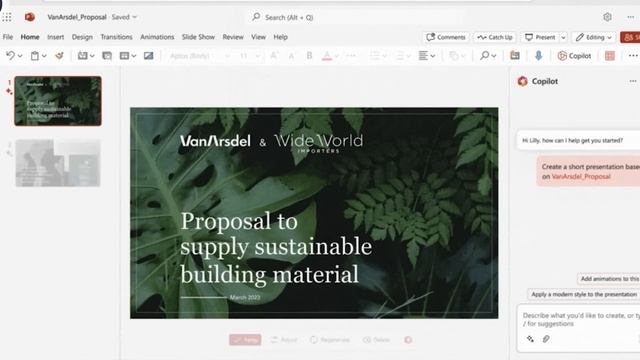Expand the New Slide dropdown arrow
The width and height of the screenshot is (640, 360).
point(92,56)
